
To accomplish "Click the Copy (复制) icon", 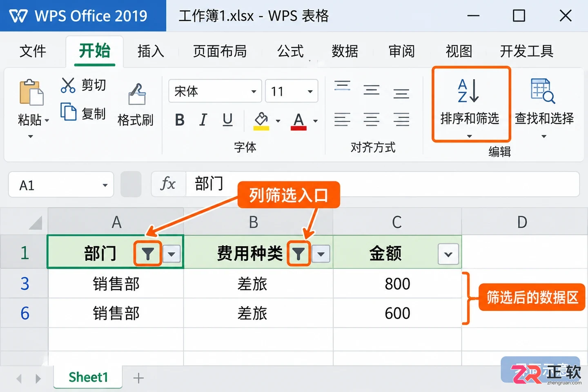I will coord(68,112).
